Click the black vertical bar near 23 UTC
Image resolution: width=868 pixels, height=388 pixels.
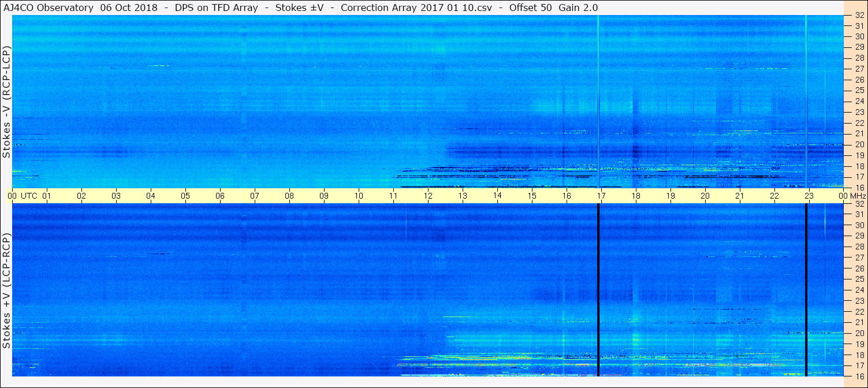coord(806,290)
